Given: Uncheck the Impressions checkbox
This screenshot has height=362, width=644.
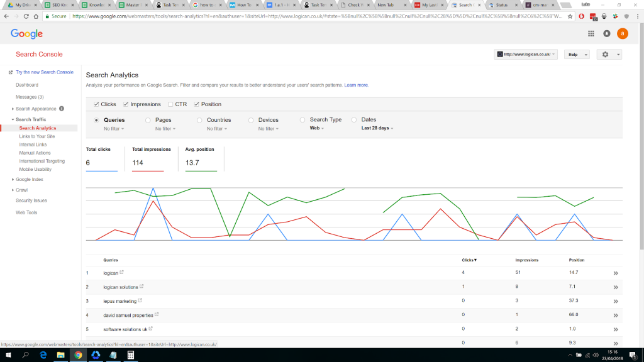Looking at the screenshot, I should [126, 104].
